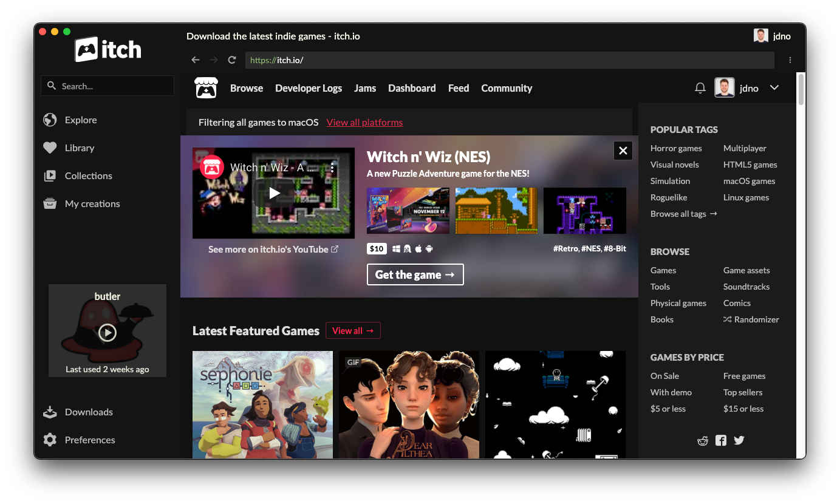Viewport: 840px width, 504px height.
Task: Click the page vertical scrollbar thumb
Action: 801,89
